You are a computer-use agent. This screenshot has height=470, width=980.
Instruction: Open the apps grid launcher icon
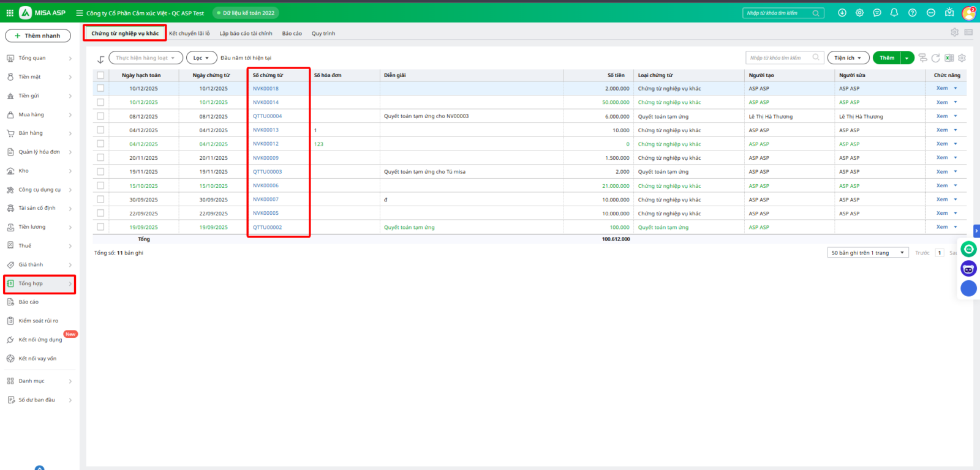click(x=10, y=13)
